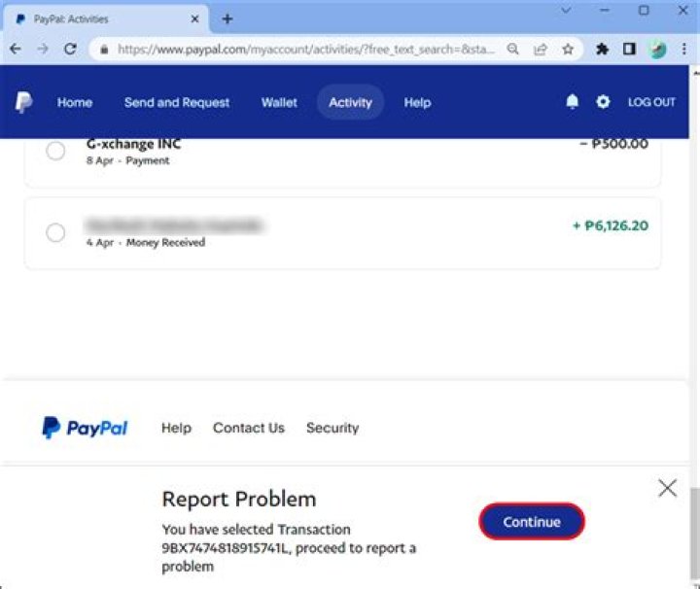
Task: Bookmark this page with the star icon
Action: 568,49
